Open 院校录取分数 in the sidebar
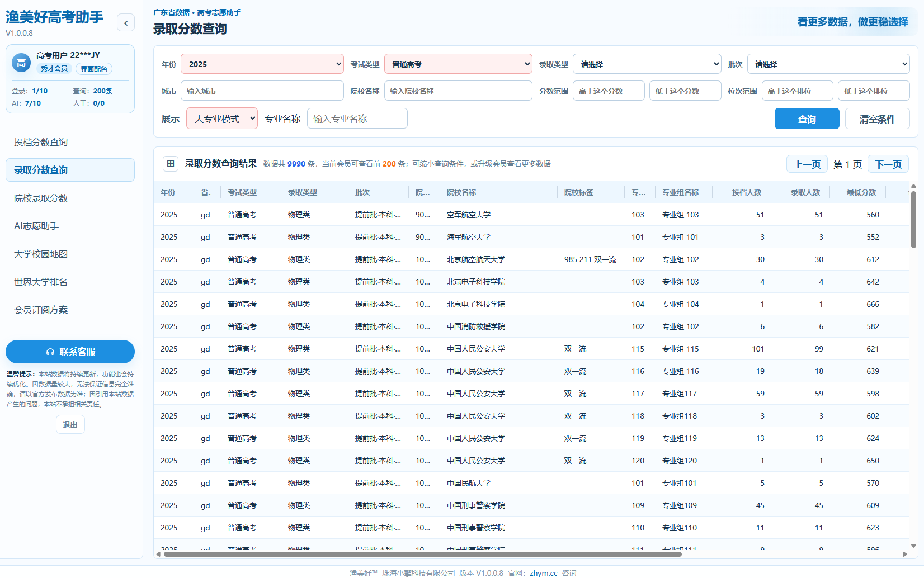The width and height of the screenshot is (924, 578). pyautogui.click(x=70, y=198)
